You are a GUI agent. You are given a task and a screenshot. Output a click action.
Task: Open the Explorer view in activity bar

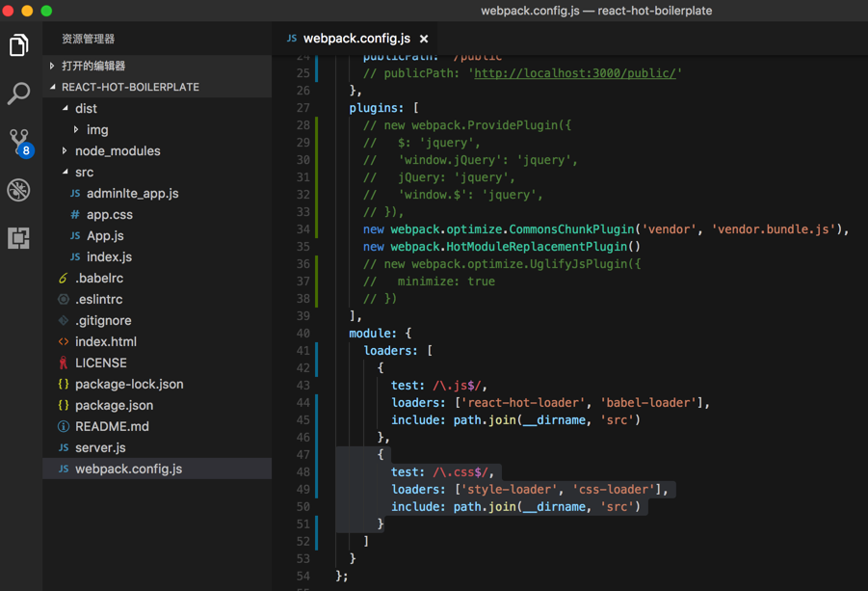point(19,45)
